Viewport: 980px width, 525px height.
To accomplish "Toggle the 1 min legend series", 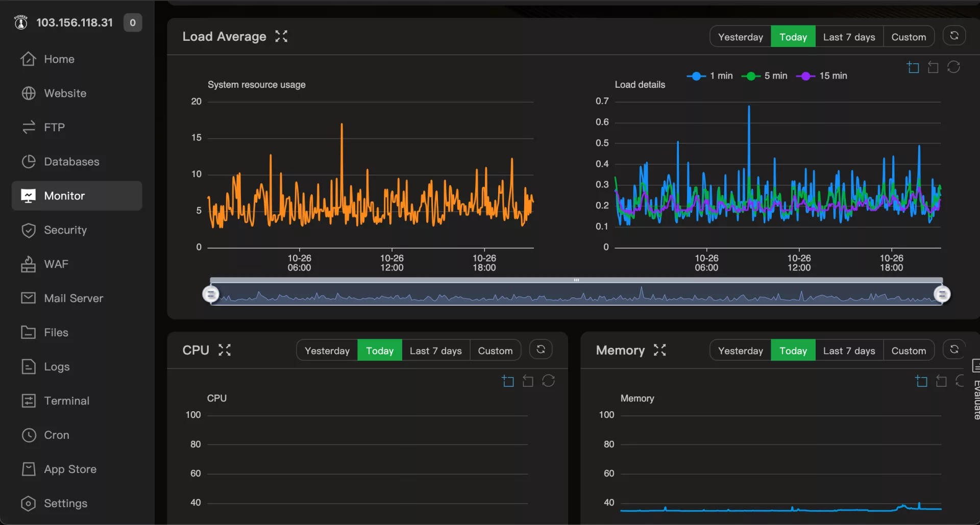I will (709, 76).
